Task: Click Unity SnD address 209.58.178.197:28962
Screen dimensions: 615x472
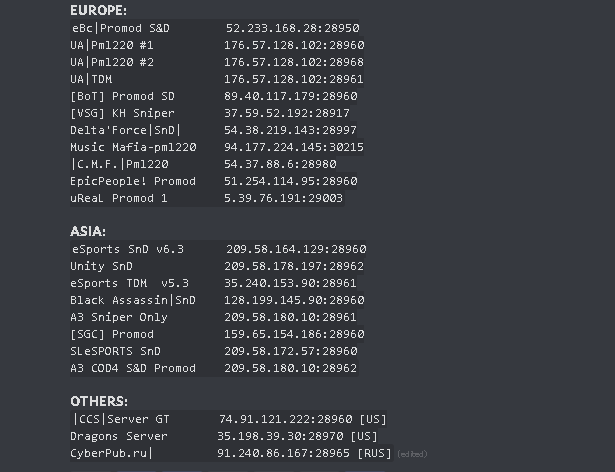Action: coord(294,266)
